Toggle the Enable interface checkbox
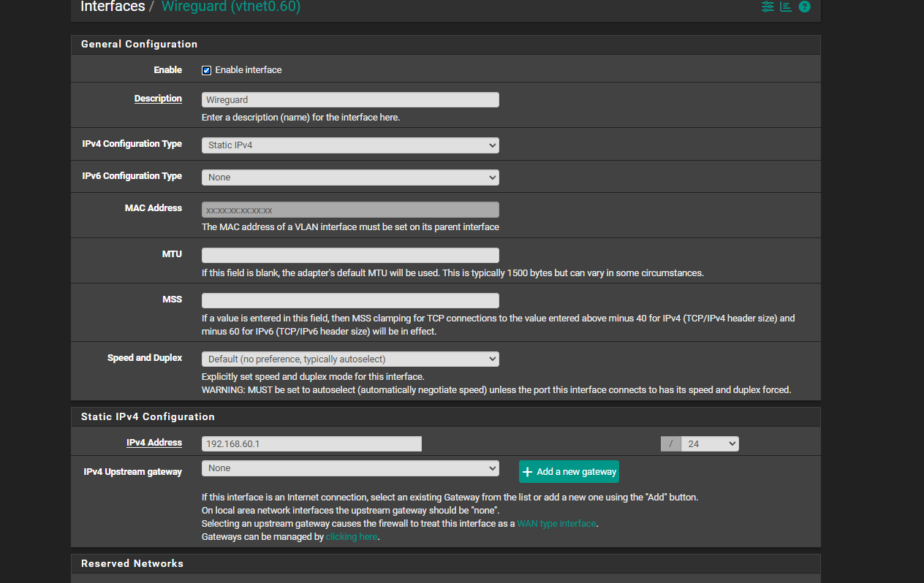The width and height of the screenshot is (924, 583). (207, 70)
